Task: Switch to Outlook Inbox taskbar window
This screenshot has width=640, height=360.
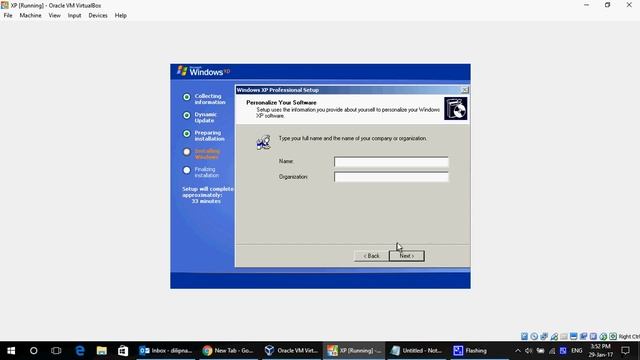Action: [166, 351]
